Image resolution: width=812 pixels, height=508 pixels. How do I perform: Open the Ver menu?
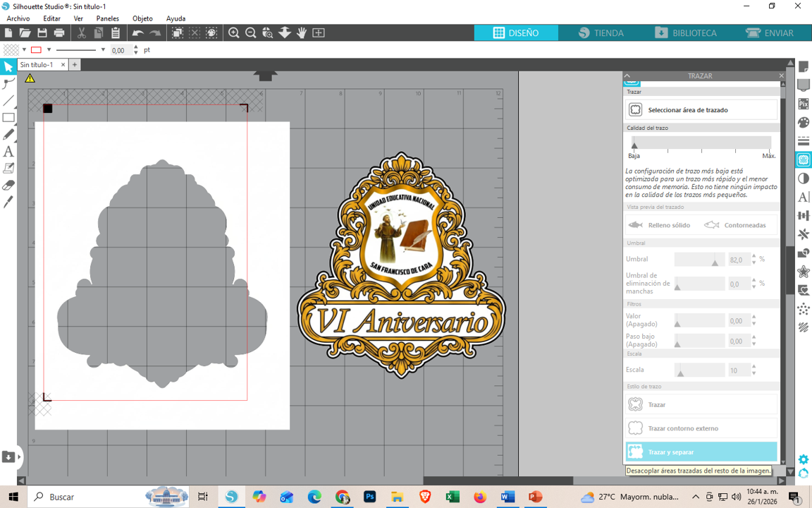[x=78, y=18]
